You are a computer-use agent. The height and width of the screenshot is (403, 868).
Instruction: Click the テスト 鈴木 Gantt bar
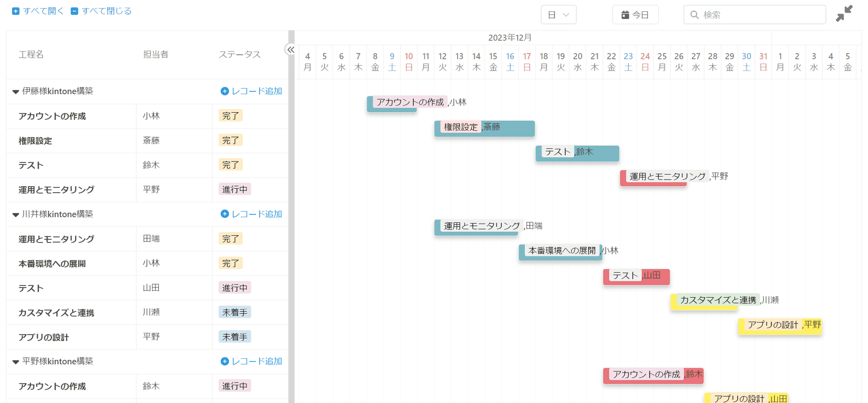coord(577,153)
